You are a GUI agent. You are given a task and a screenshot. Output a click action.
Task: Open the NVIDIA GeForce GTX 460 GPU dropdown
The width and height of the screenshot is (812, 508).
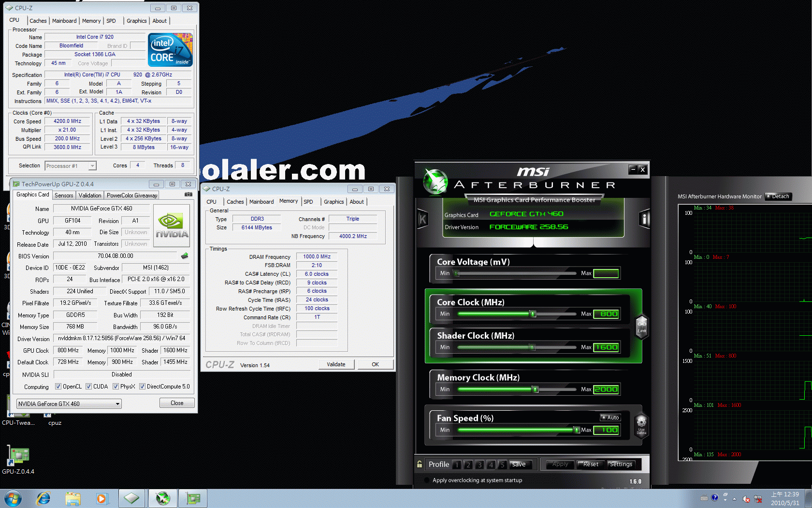tap(69, 403)
